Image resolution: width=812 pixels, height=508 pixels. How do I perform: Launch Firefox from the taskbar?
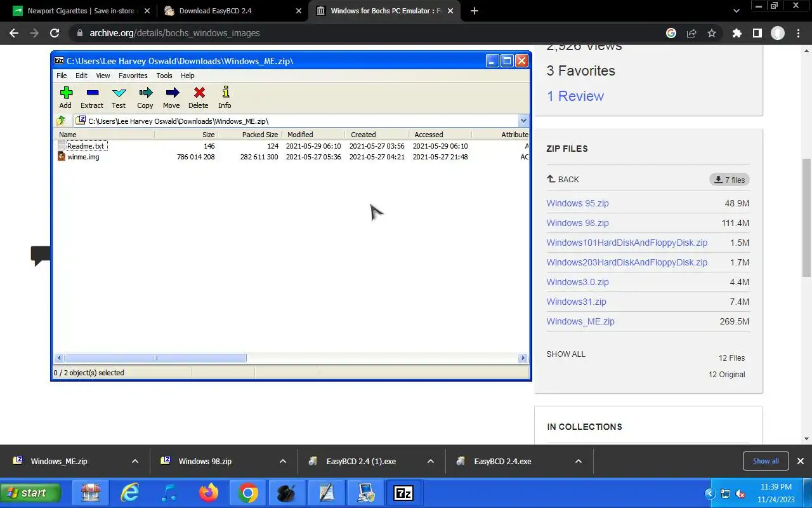coord(209,493)
